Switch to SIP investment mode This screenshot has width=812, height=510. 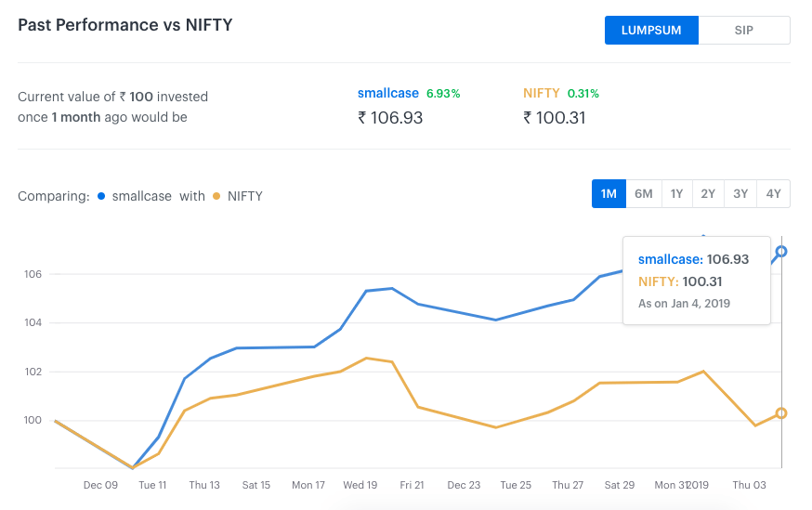coord(744,30)
